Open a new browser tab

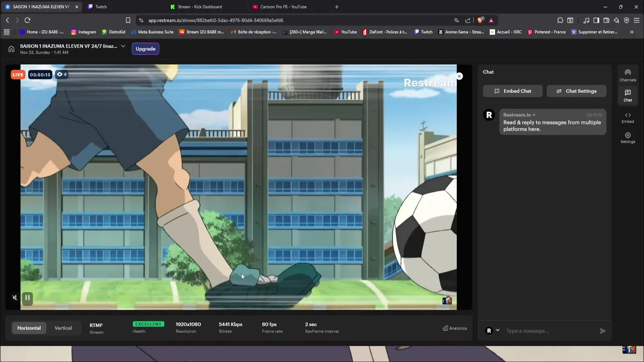337,7
